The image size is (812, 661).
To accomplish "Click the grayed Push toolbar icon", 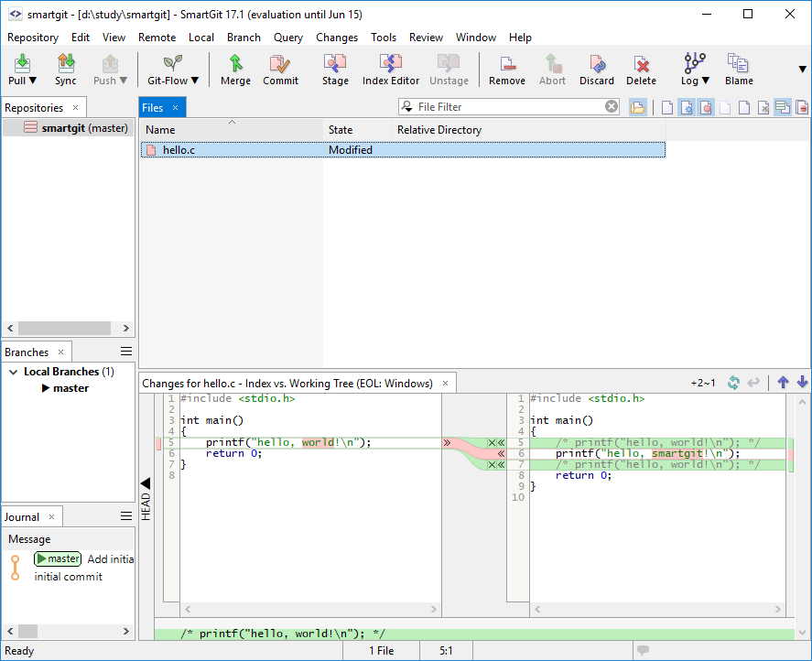I will click(x=110, y=63).
